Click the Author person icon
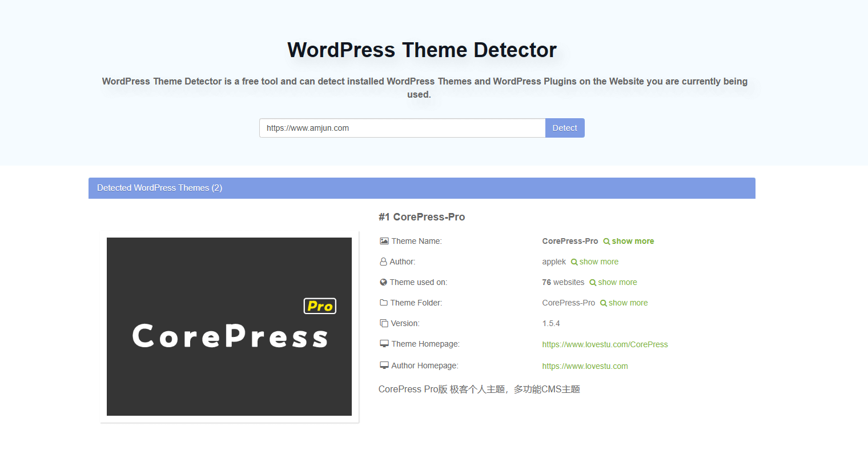The width and height of the screenshot is (868, 458). pyautogui.click(x=384, y=262)
